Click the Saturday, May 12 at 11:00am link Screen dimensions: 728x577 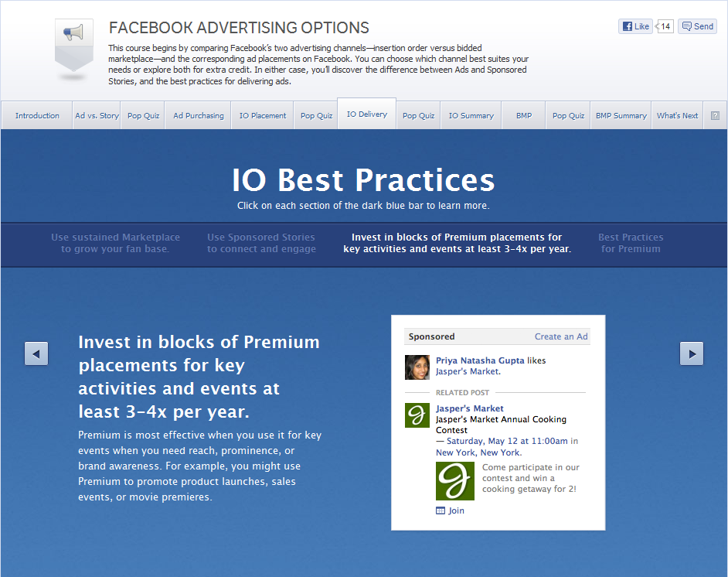click(x=507, y=441)
